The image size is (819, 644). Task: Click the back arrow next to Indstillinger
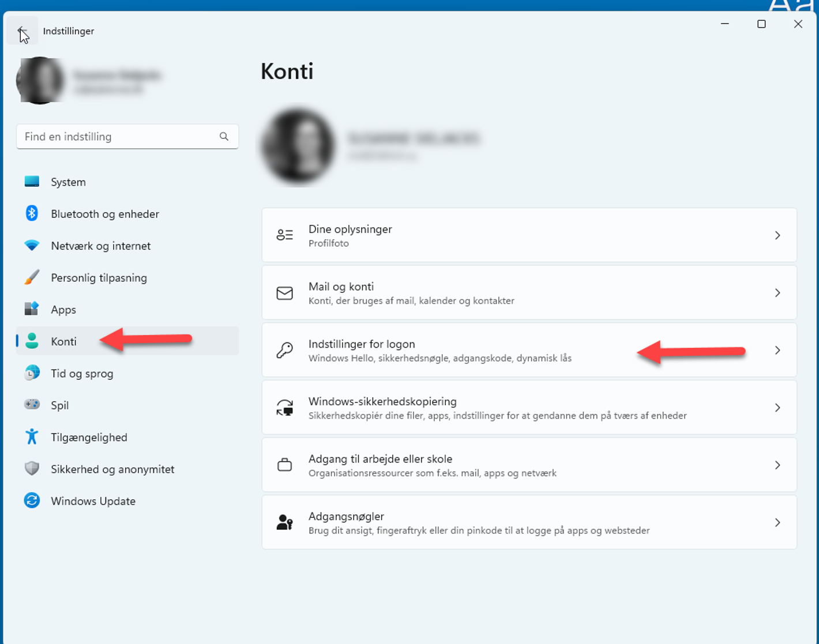[22, 31]
